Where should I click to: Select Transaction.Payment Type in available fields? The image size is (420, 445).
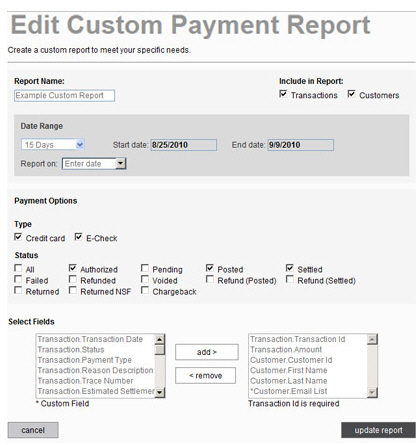click(95, 360)
